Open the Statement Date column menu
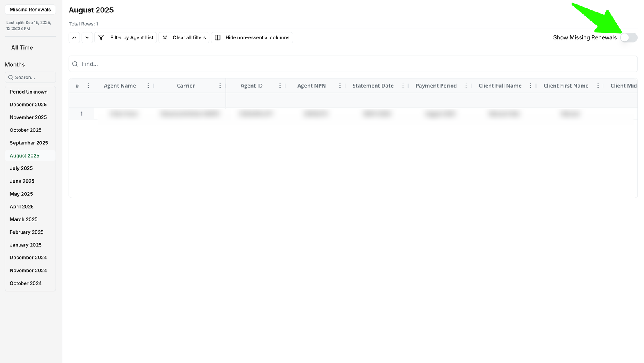 402,86
